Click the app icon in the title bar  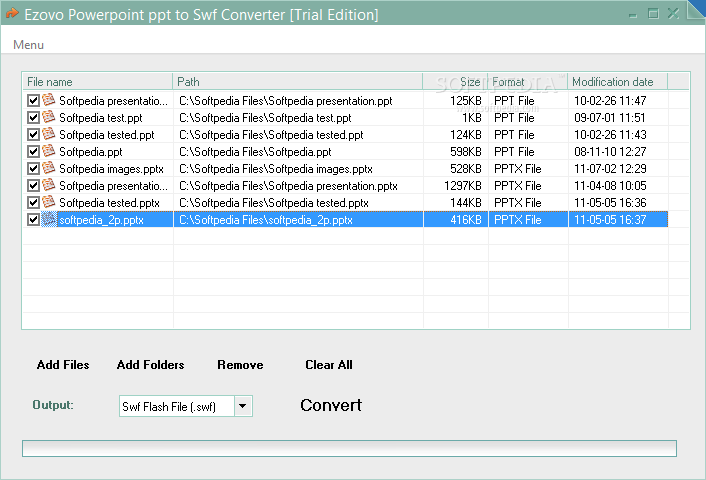pyautogui.click(x=13, y=14)
